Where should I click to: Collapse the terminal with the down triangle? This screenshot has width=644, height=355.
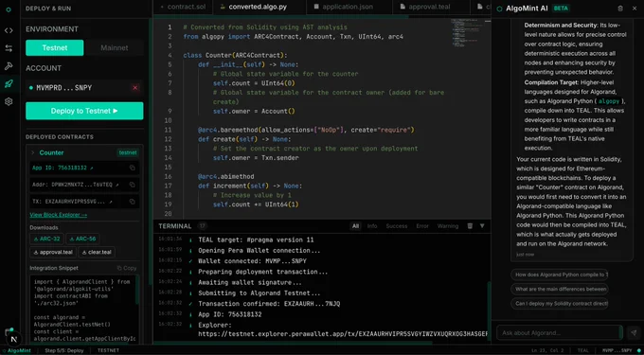coord(482,226)
